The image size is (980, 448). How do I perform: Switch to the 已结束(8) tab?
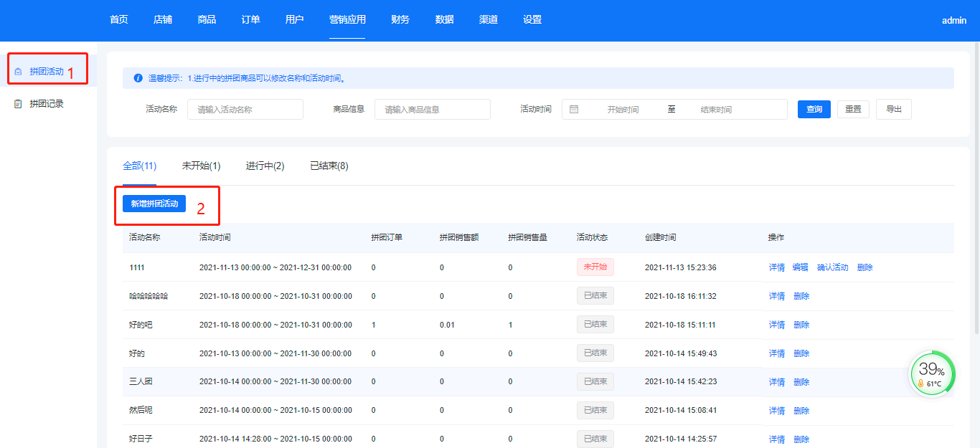coord(329,166)
